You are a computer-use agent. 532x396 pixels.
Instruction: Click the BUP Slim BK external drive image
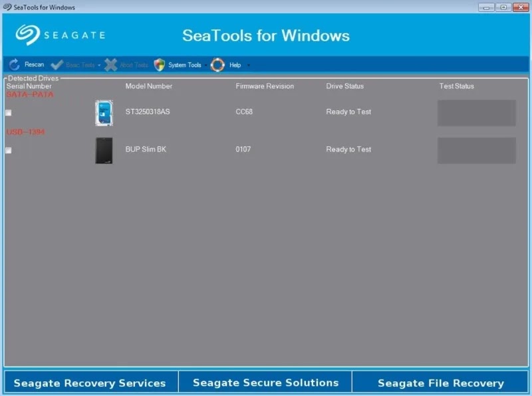[104, 151]
